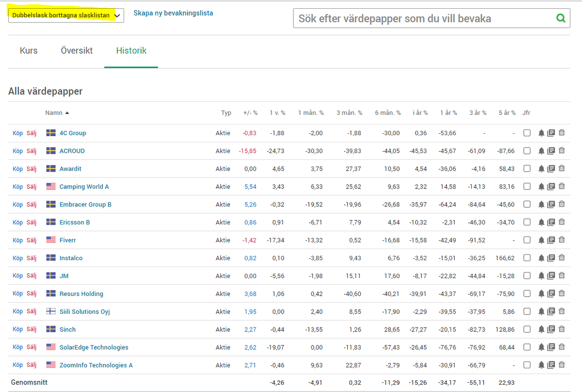Open the news icon for ACROUD

(551, 151)
